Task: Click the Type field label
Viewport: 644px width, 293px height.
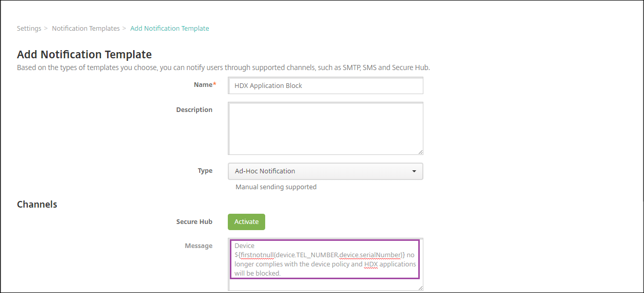Action: 205,171
